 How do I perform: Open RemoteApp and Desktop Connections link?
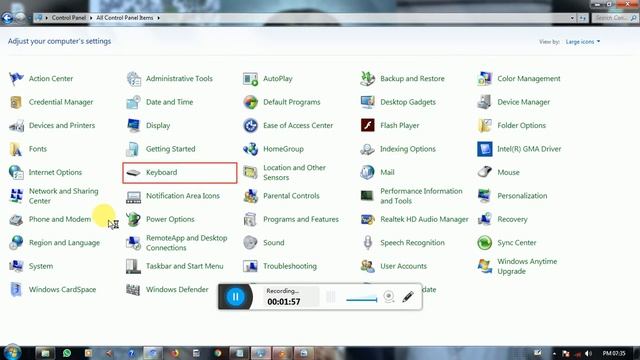[187, 243]
